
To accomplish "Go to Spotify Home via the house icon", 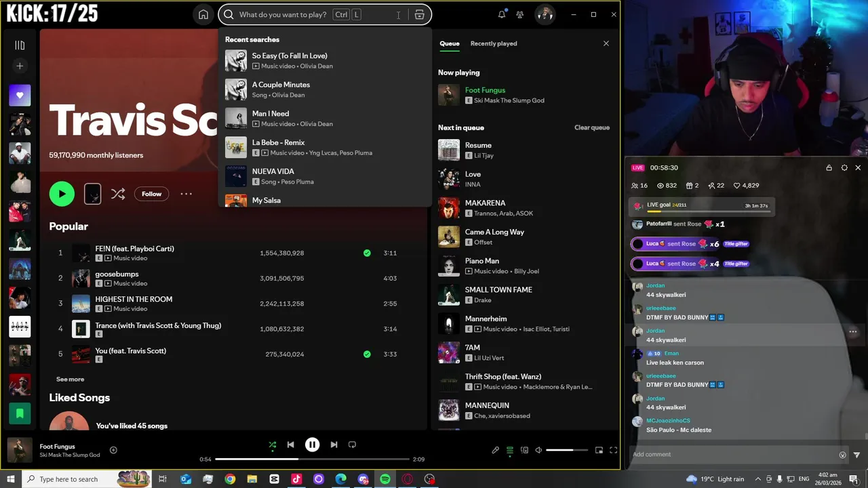I will coord(203,14).
